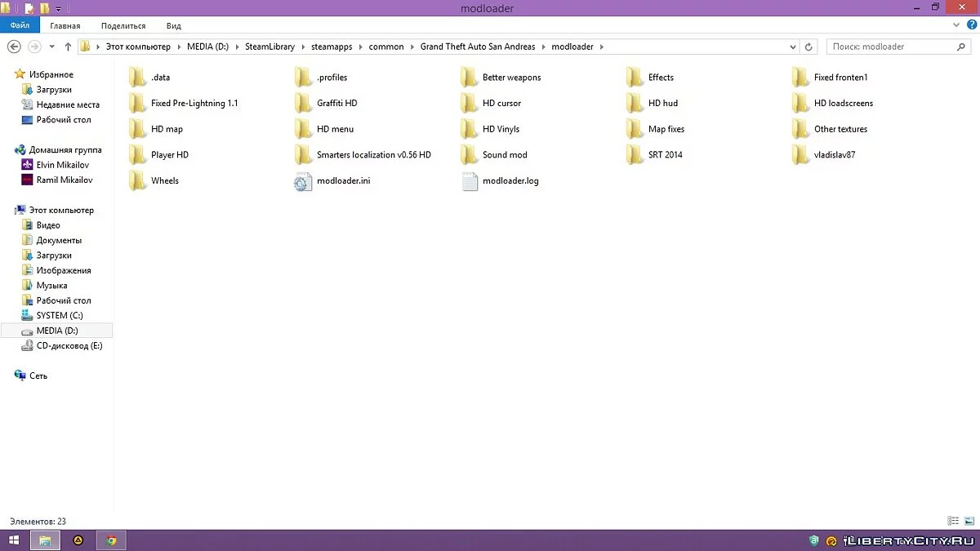Go up one folder level
The width and height of the screenshot is (980, 551).
point(68,47)
